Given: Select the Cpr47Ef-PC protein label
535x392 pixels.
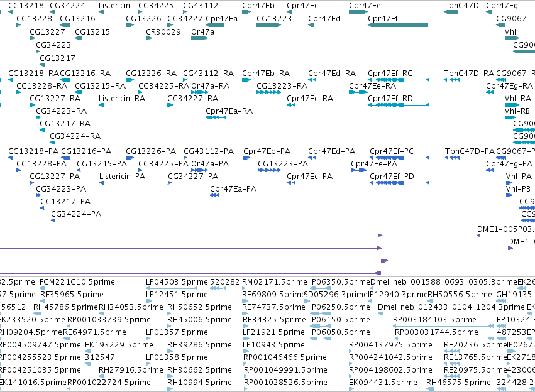Looking at the screenshot, I should 392,151.
